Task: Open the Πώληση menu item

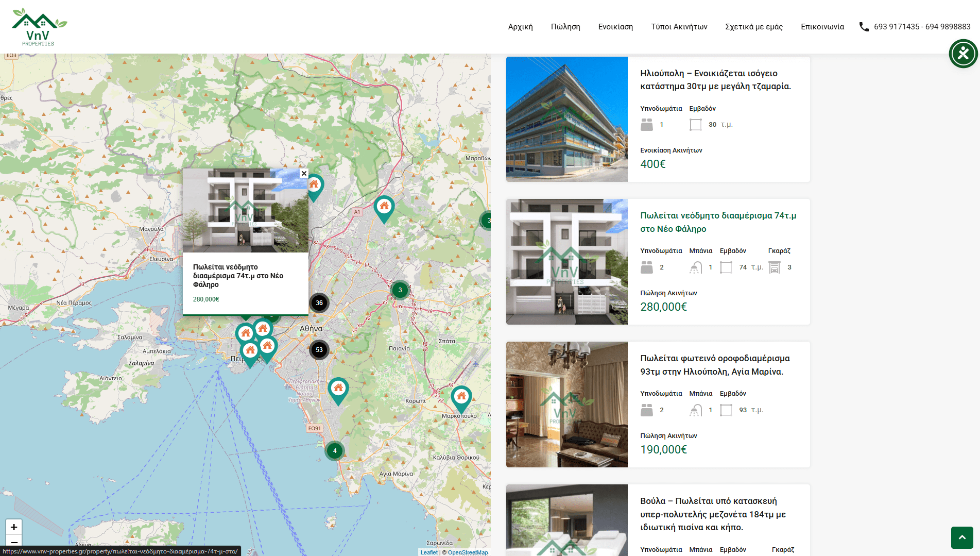Action: click(565, 27)
